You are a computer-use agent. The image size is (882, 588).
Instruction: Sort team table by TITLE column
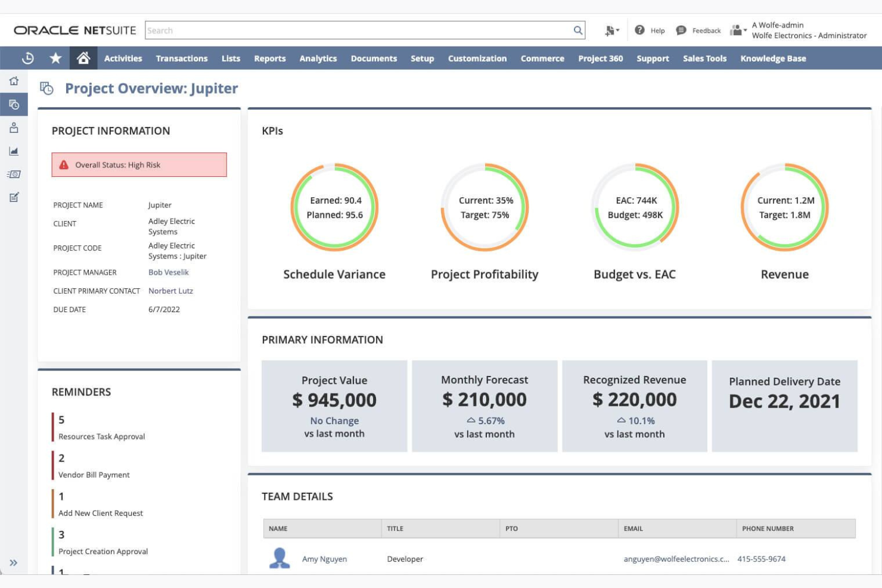click(440, 528)
